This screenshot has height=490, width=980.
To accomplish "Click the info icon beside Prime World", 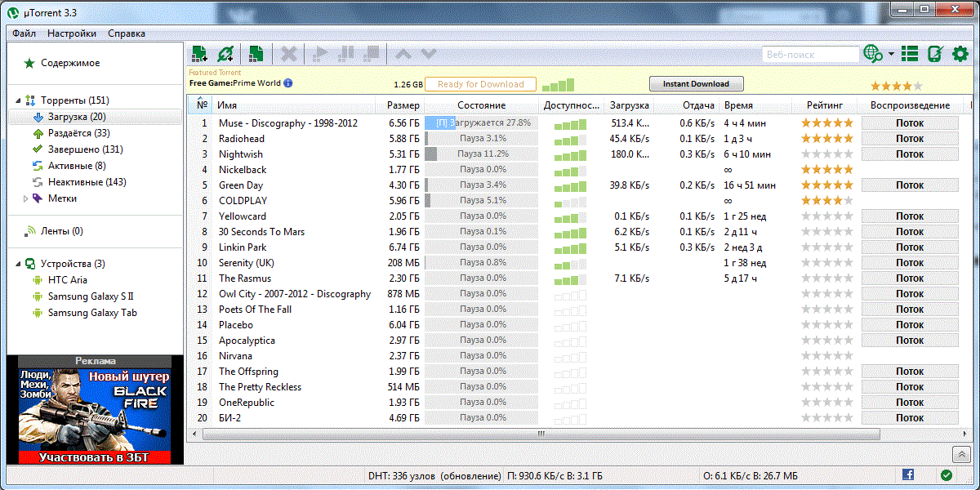I will click(287, 83).
